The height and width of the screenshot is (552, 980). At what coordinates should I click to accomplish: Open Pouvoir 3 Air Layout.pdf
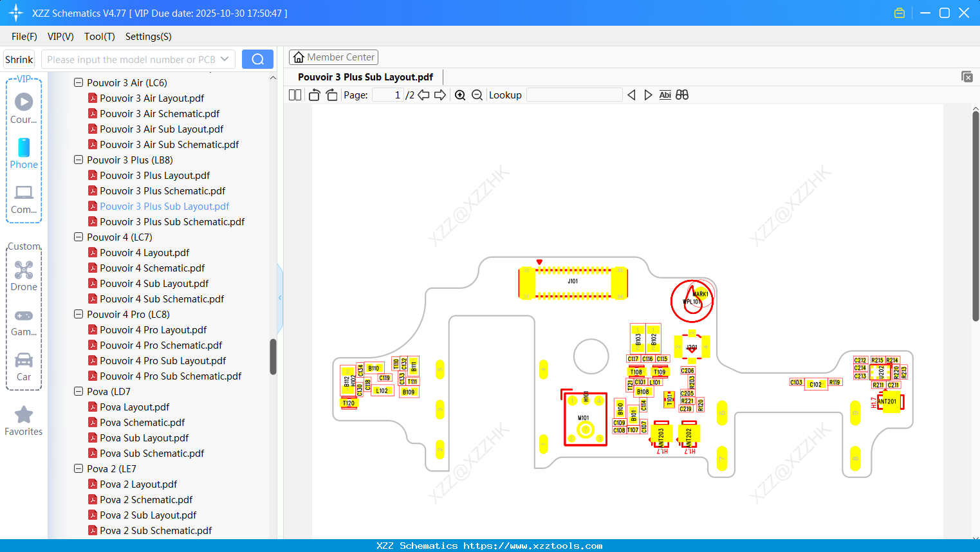[152, 98]
